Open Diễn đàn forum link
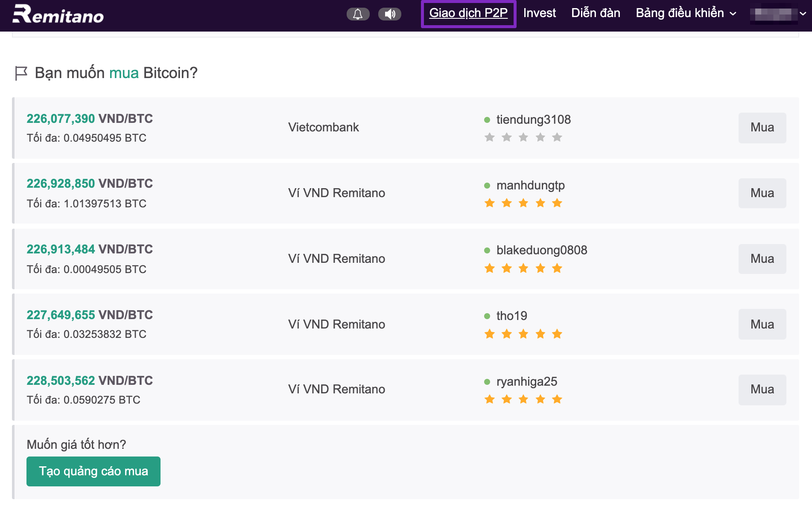This screenshot has width=812, height=506. pyautogui.click(x=596, y=13)
